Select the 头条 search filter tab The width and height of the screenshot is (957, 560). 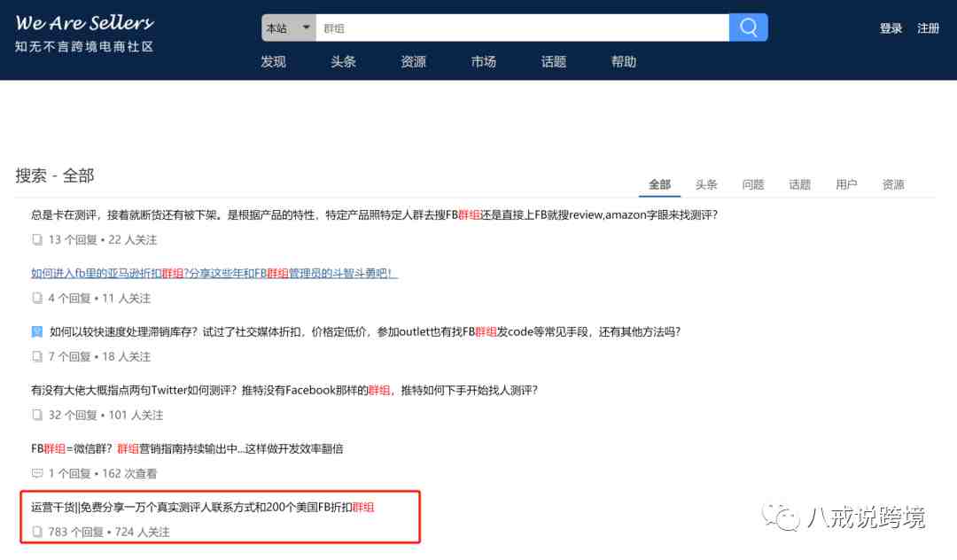click(706, 184)
